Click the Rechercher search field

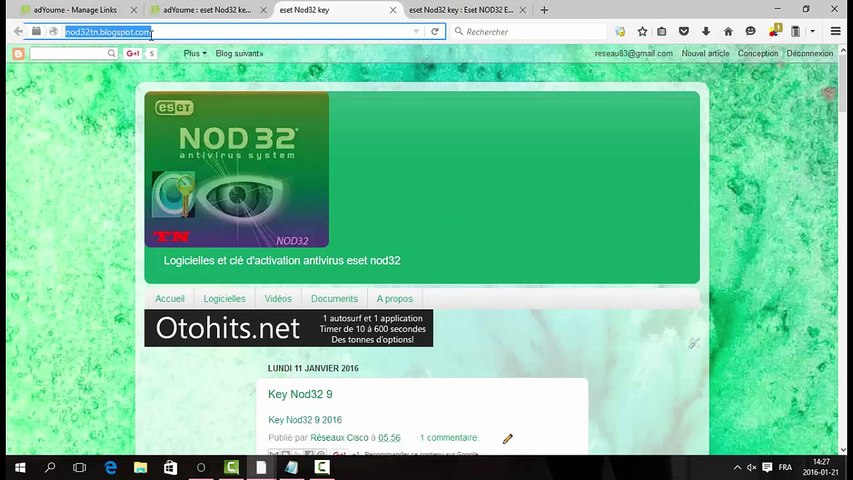click(529, 32)
